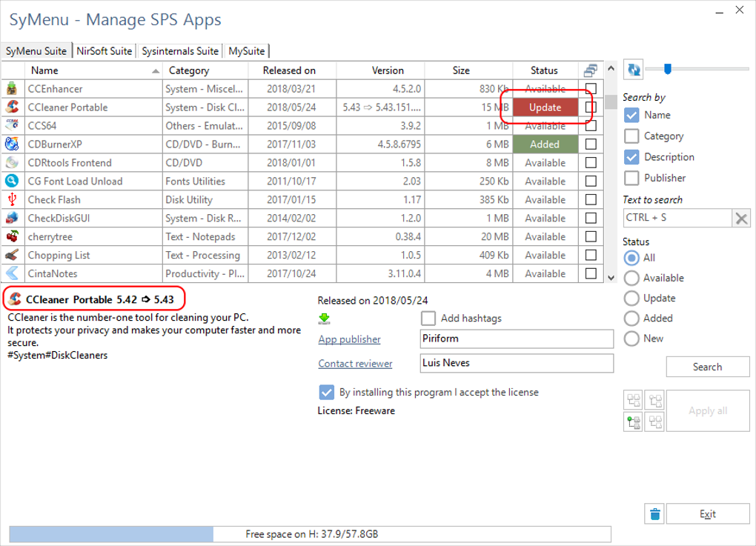The width and height of the screenshot is (756, 546).
Task: Click the blue trash can icon
Action: pyautogui.click(x=654, y=513)
